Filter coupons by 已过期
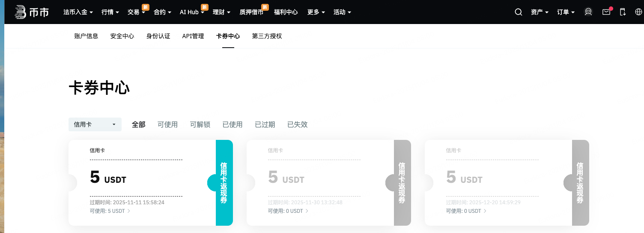644x233 pixels. 265,124
